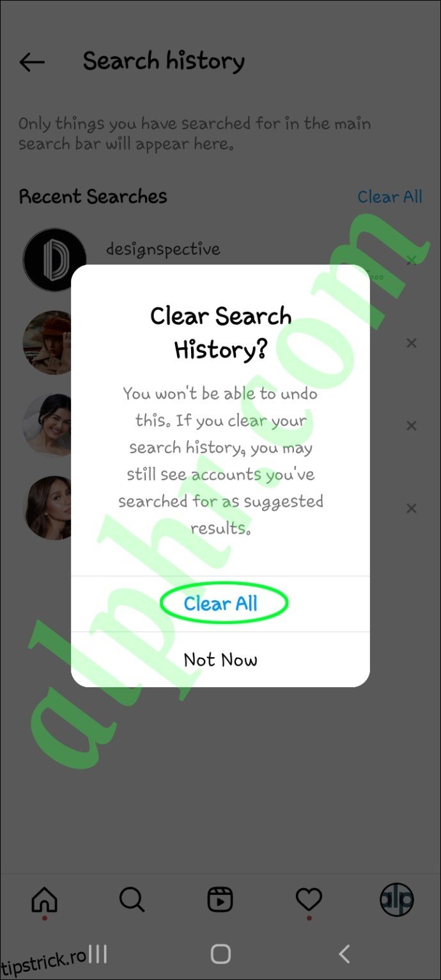Open the Reels tab icon

(x=220, y=900)
